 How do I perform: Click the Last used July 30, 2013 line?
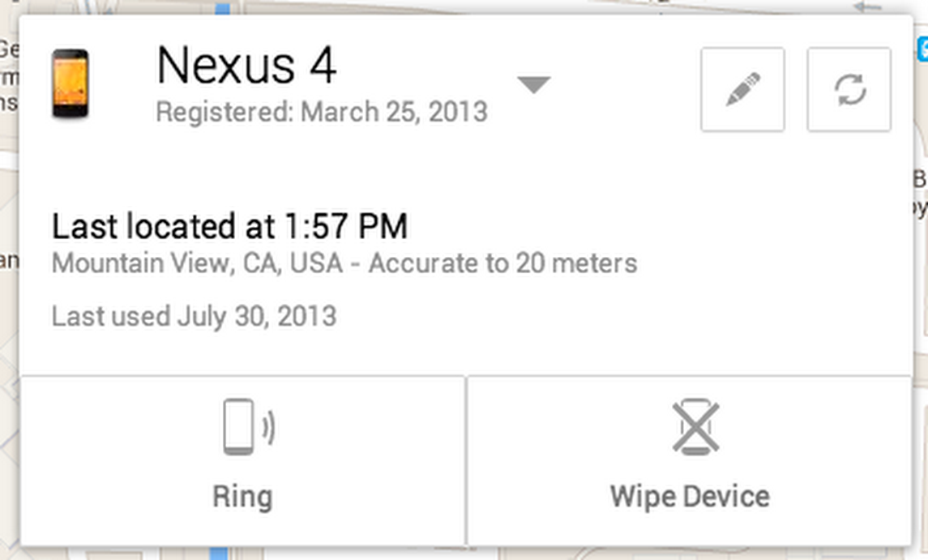(x=195, y=316)
